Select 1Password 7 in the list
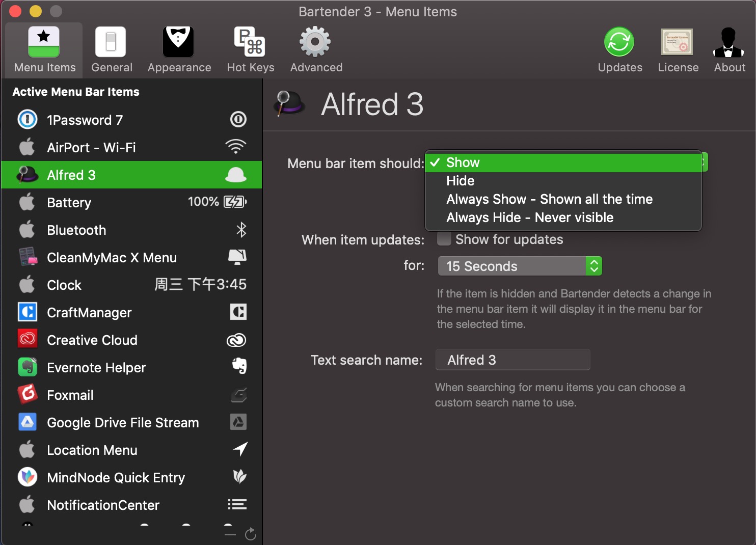This screenshot has width=756, height=545. pos(131,120)
